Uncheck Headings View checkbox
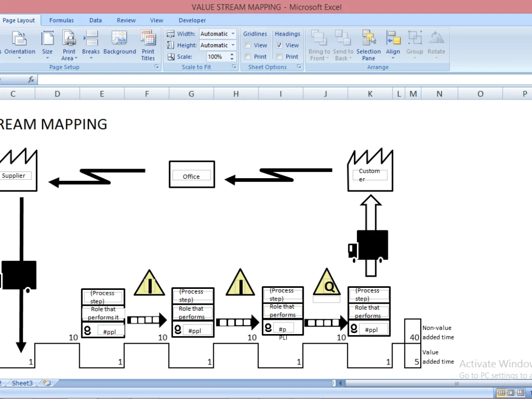 pos(279,45)
